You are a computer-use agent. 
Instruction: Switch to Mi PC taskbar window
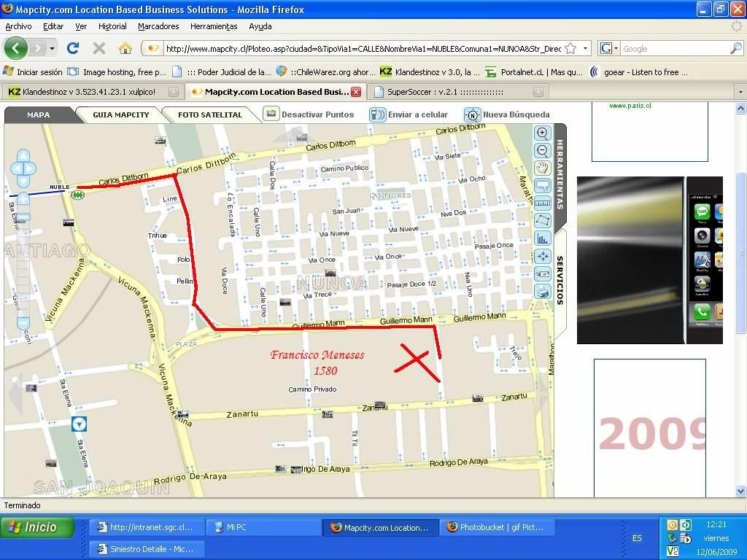click(x=264, y=527)
